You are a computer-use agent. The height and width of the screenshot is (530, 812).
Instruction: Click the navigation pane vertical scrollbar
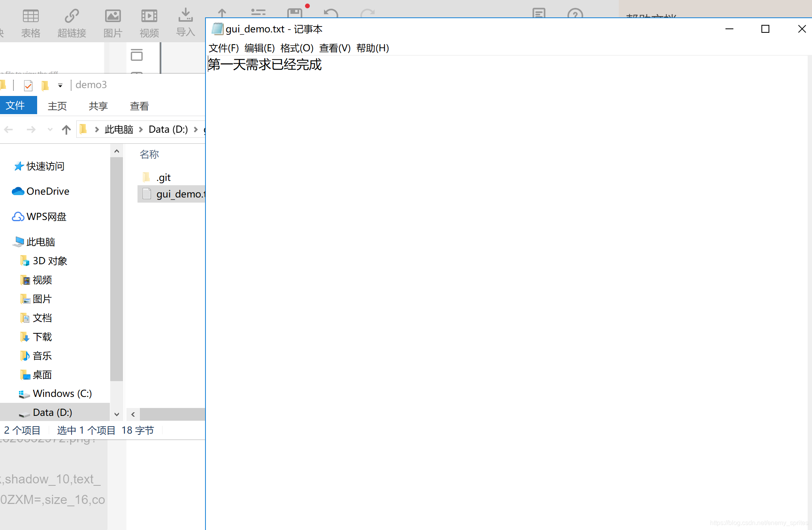117,269
